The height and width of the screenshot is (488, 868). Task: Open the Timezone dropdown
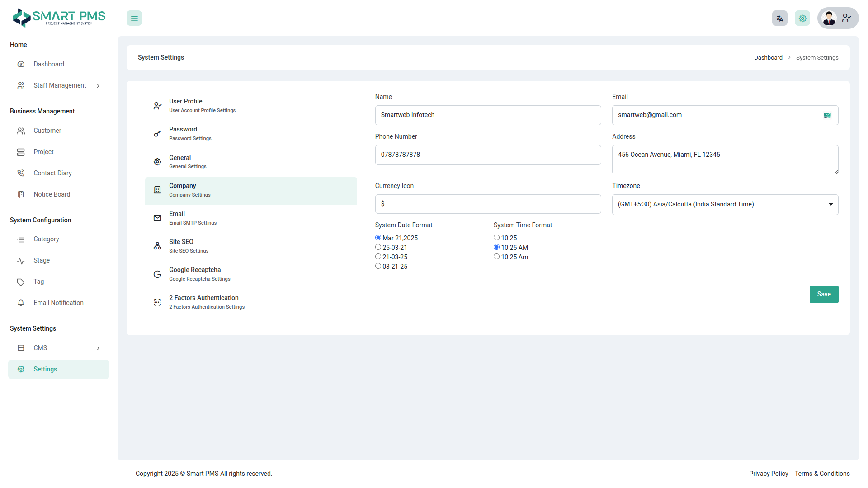point(725,205)
